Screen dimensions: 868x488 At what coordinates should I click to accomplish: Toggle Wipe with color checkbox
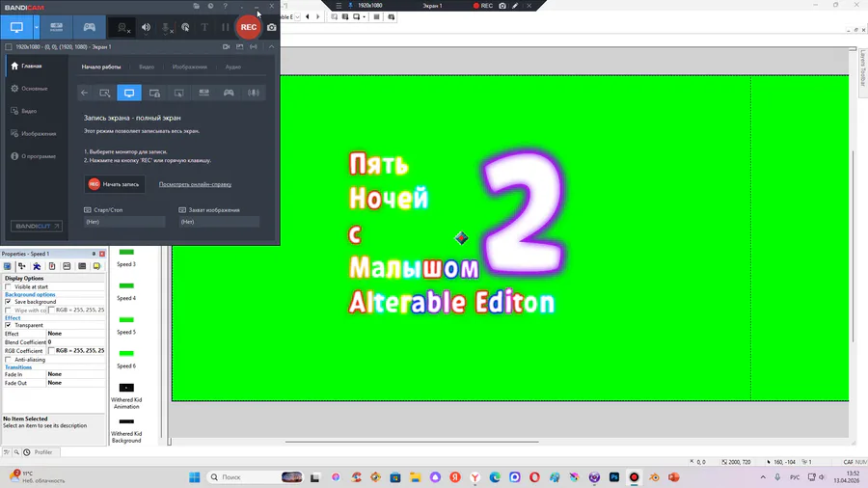point(8,311)
